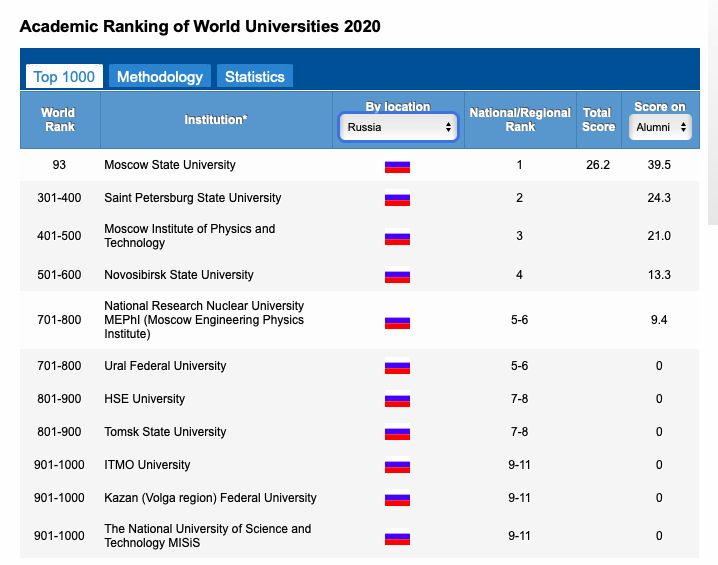Click the Institution* column header
This screenshot has height=565, width=718.
coord(216,120)
